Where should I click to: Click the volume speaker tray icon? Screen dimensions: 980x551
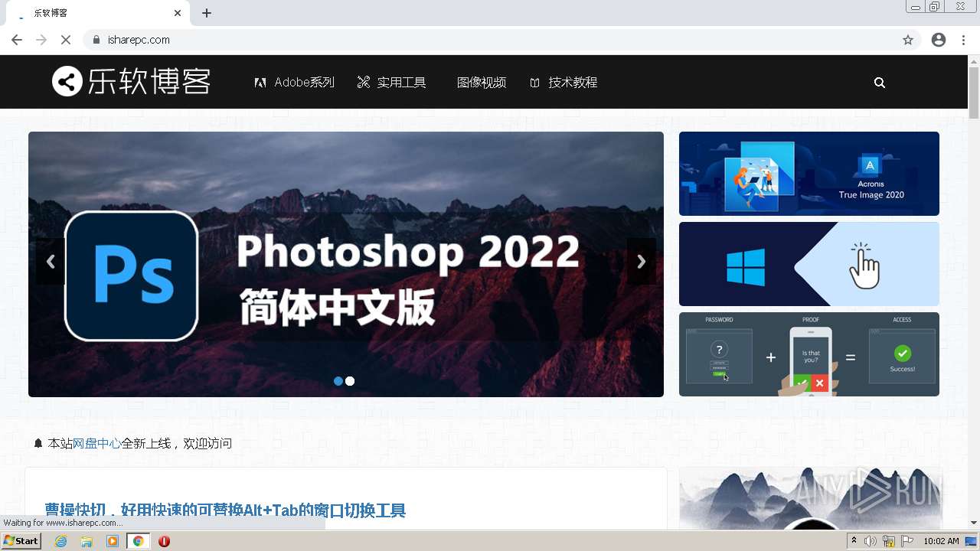coord(871,541)
